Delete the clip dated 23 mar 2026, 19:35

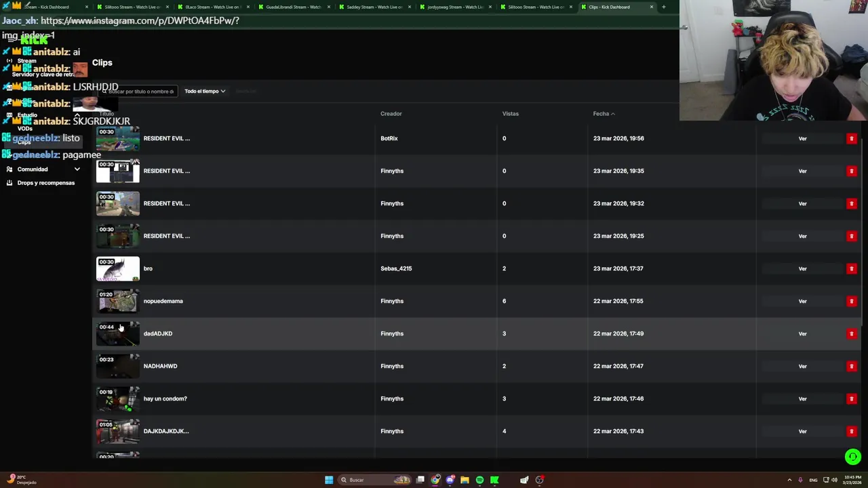[x=851, y=171]
